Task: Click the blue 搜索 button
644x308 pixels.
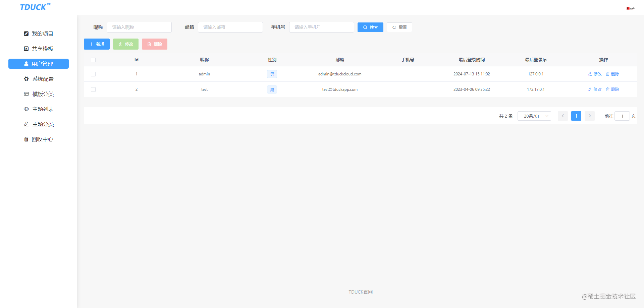Action: click(370, 27)
